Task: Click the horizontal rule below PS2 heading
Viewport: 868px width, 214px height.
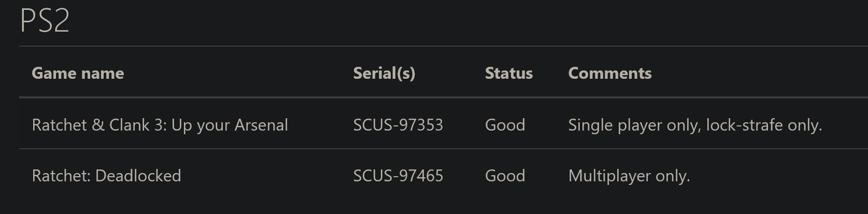Action: [x=444, y=46]
